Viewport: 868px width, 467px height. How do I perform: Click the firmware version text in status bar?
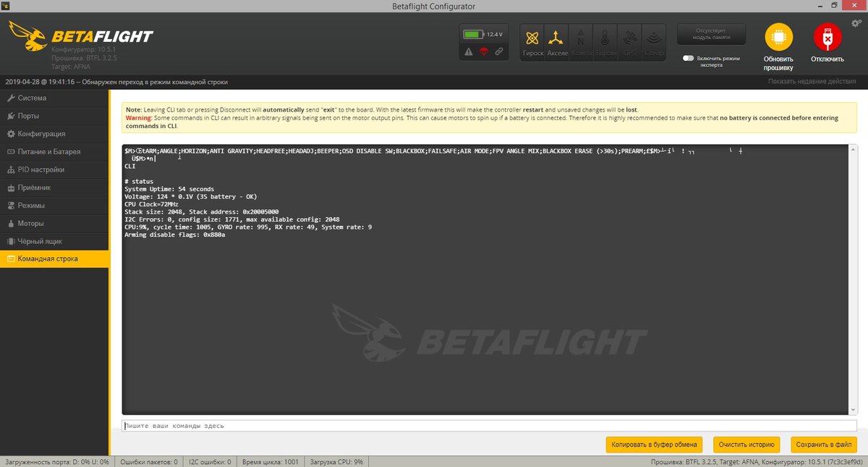point(758,462)
